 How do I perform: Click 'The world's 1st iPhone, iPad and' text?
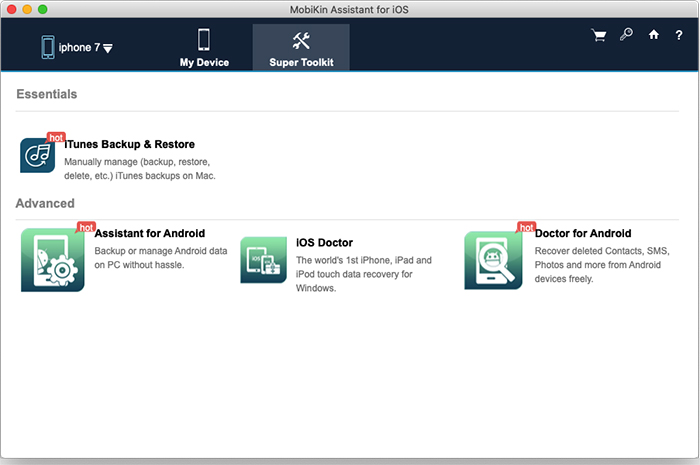[x=364, y=260]
